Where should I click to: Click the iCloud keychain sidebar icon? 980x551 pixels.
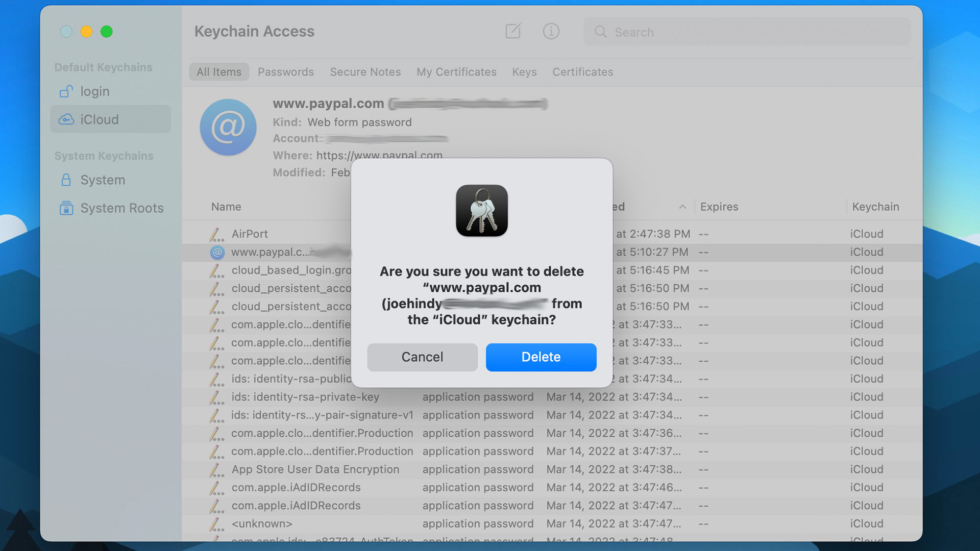click(67, 118)
